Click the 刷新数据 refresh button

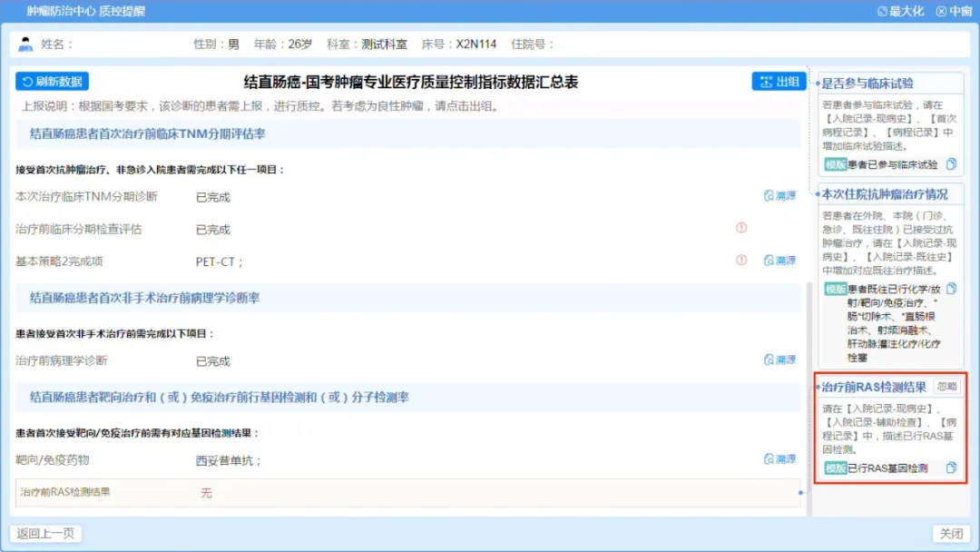53,82
